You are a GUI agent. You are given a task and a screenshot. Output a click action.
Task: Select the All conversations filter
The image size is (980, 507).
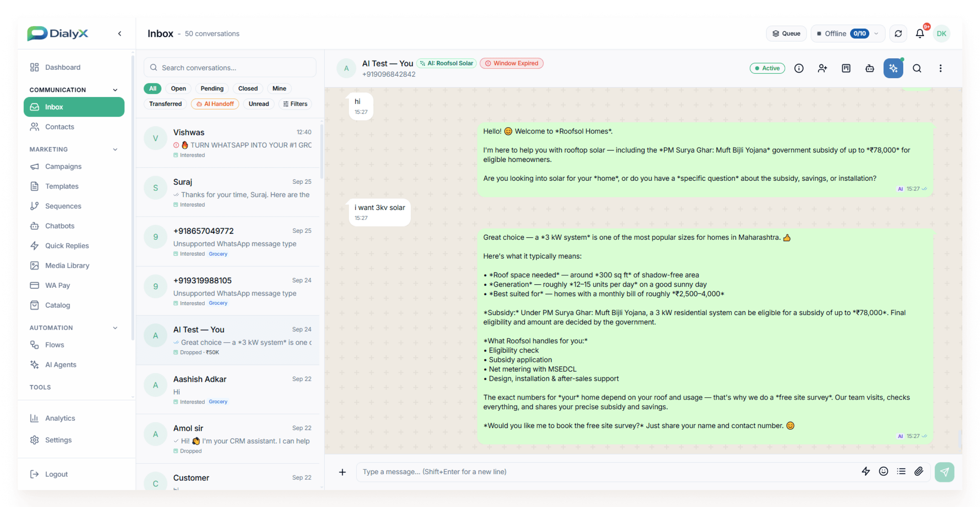tap(152, 88)
